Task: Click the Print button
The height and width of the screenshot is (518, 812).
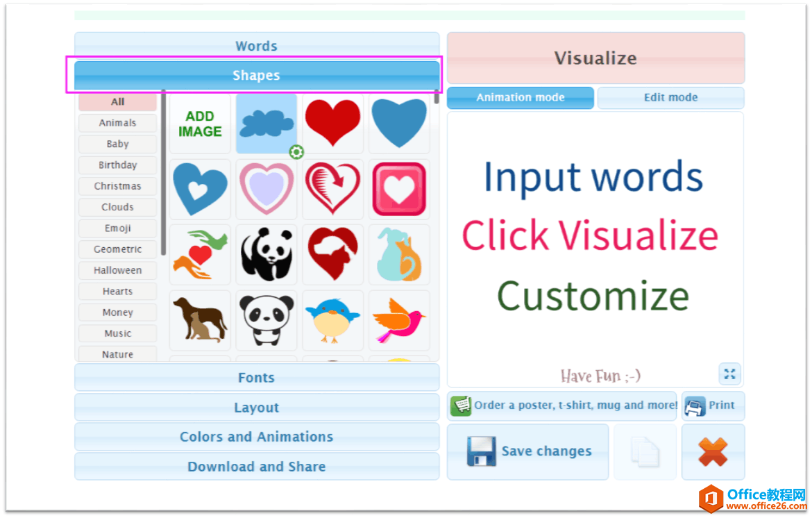Action: pyautogui.click(x=713, y=406)
